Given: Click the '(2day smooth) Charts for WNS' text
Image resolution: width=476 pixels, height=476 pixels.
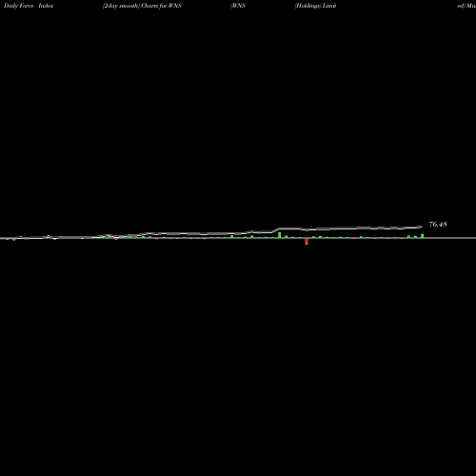Looking at the screenshot, I should (x=142, y=6).
